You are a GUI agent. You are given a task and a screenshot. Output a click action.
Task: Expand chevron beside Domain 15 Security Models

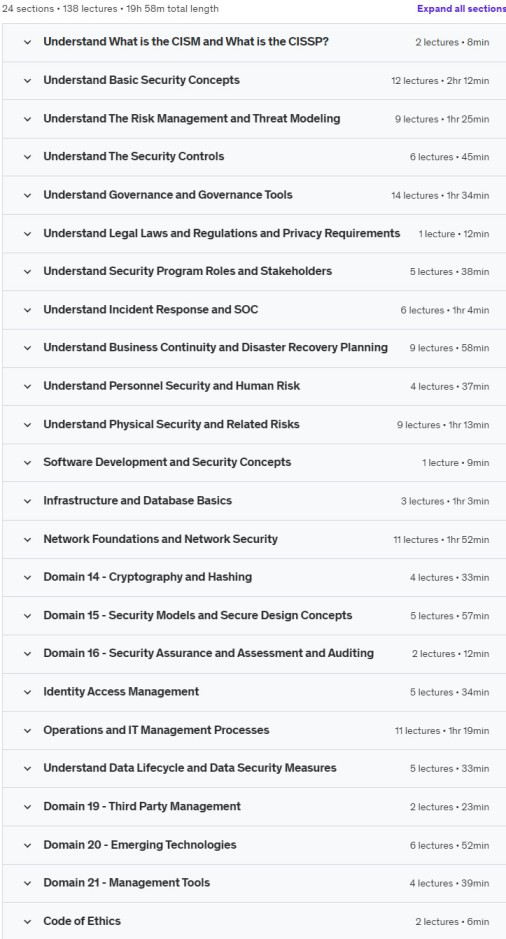point(28,616)
